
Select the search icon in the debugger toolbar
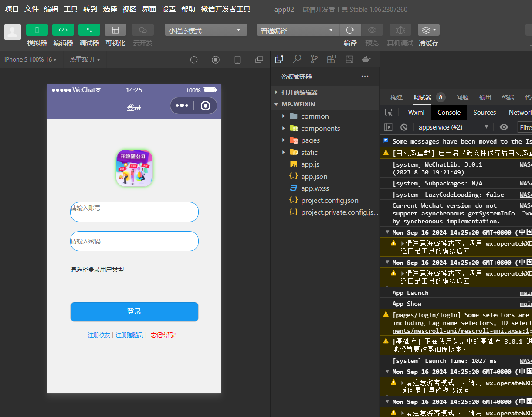297,58
